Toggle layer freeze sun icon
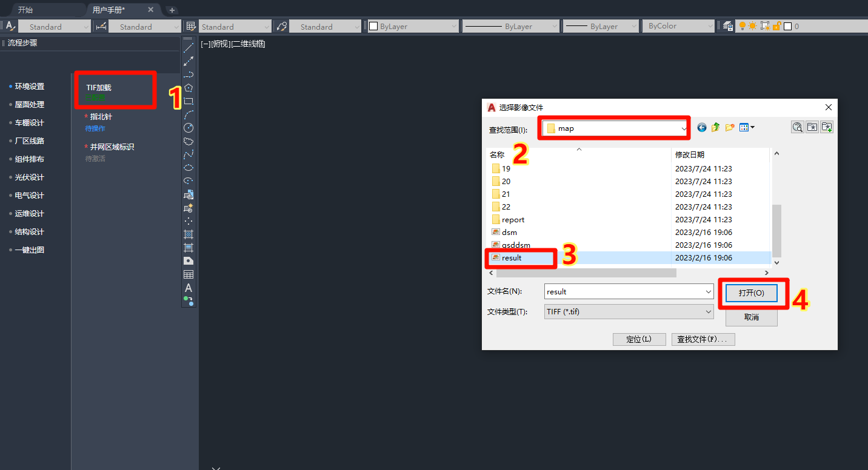 pyautogui.click(x=753, y=26)
